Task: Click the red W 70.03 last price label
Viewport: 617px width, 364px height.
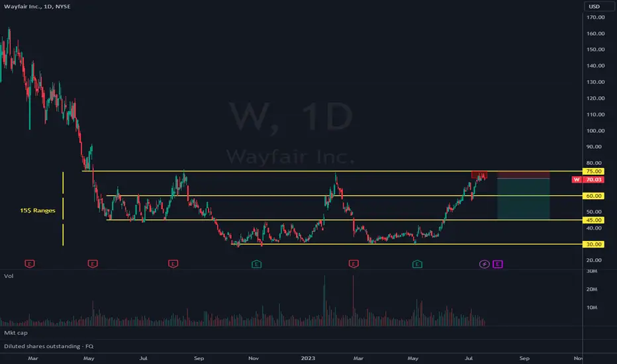Action: (588, 179)
